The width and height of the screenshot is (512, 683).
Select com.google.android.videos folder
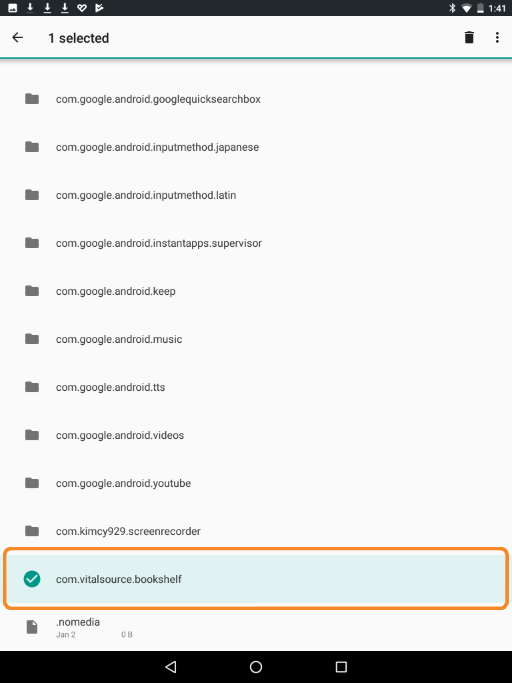coord(256,435)
